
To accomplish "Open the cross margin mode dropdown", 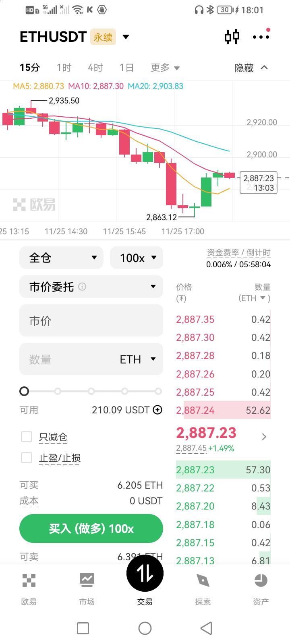I will tap(61, 258).
